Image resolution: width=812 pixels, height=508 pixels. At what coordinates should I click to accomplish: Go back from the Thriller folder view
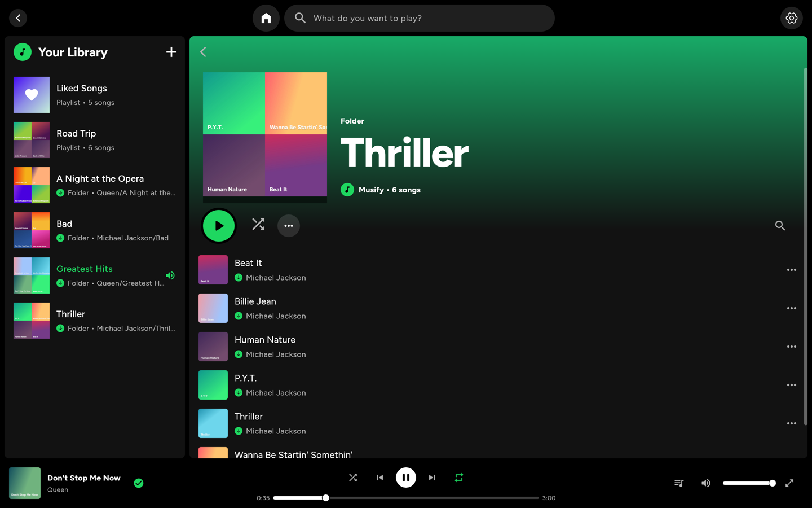pos(203,52)
